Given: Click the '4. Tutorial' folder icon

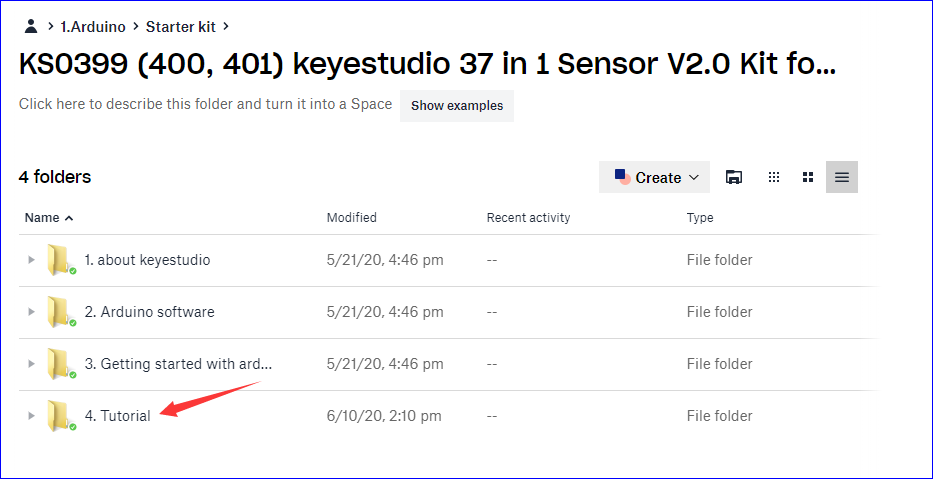Looking at the screenshot, I should (60, 416).
